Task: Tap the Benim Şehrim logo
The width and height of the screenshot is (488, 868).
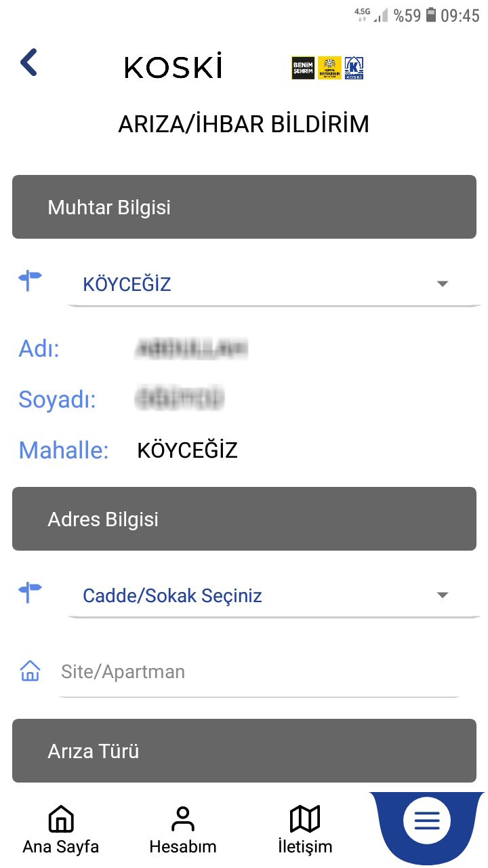Action: tap(303, 67)
